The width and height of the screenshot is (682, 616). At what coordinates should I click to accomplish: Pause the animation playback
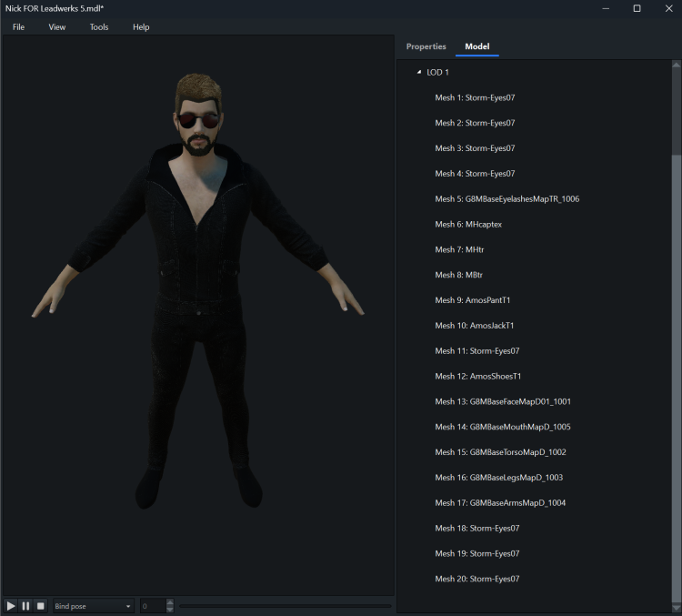click(25, 606)
